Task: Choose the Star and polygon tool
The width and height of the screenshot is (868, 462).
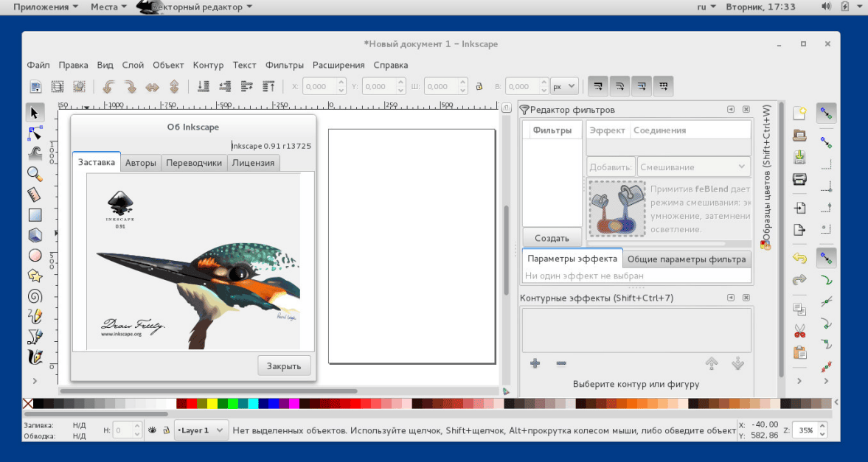Action: [x=35, y=276]
